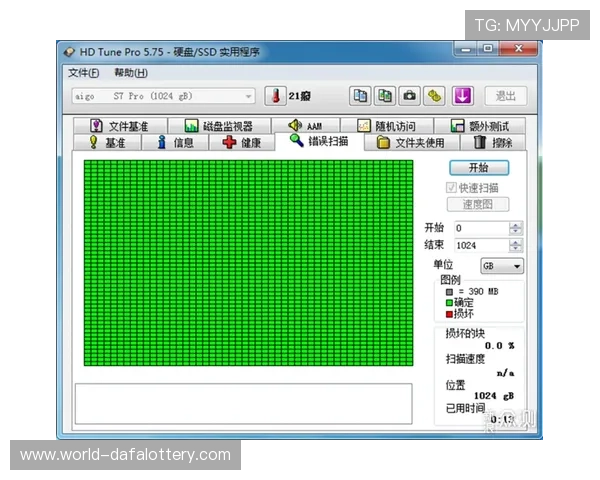Click the camera save screenshot icon
This screenshot has height=480, width=600.
(x=409, y=96)
